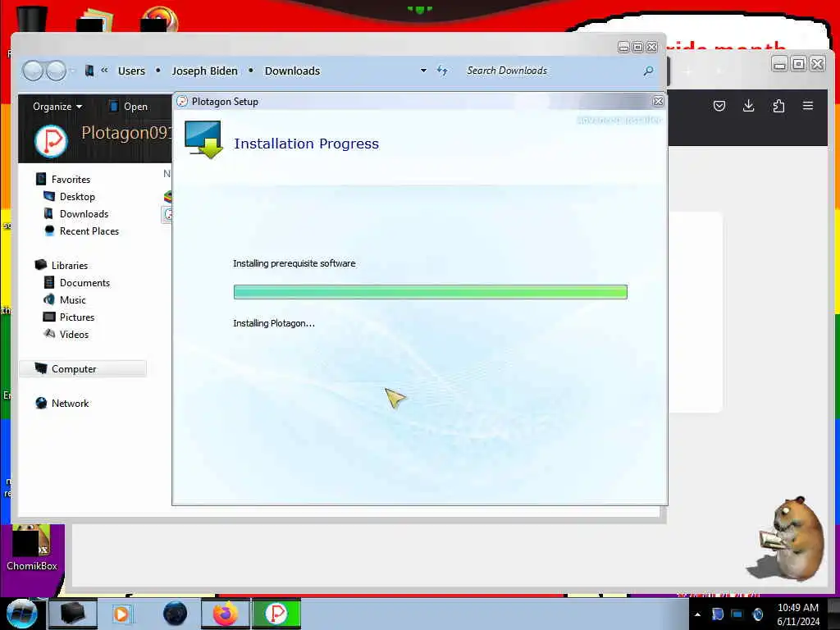Click the action center flag tray icon
Image resolution: width=840 pixels, height=630 pixels.
pyautogui.click(x=717, y=614)
